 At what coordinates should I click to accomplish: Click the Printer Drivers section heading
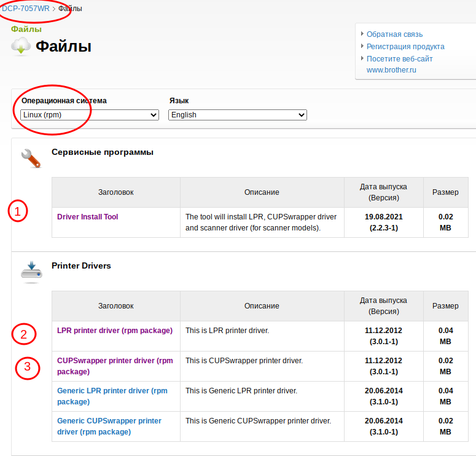81,265
